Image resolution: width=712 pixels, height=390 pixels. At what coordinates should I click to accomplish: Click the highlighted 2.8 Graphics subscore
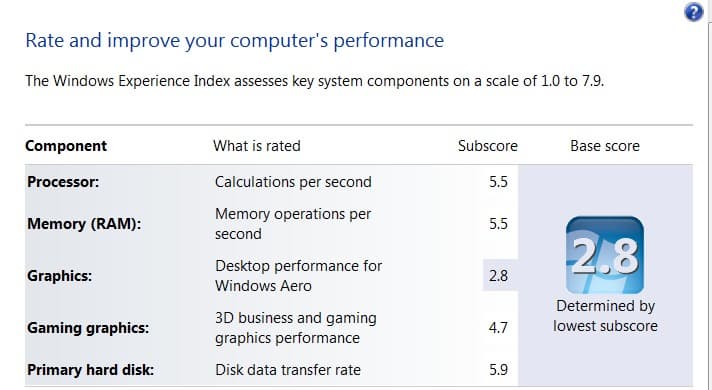pyautogui.click(x=499, y=276)
